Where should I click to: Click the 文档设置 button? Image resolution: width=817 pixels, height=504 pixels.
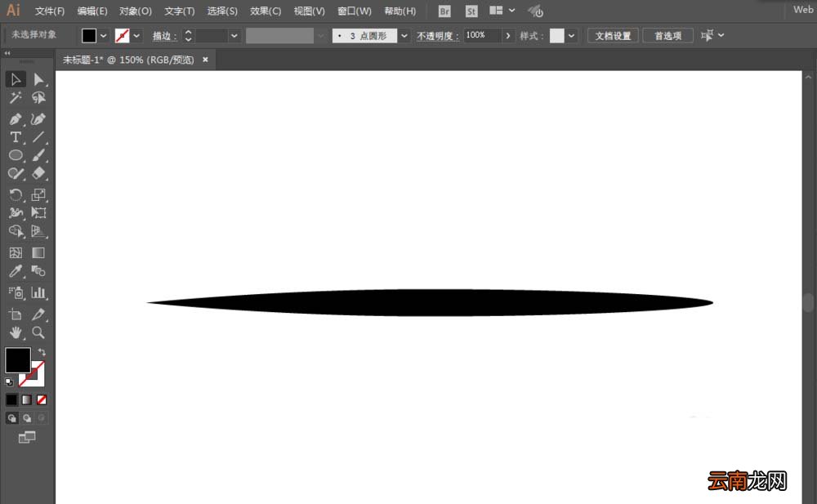613,36
